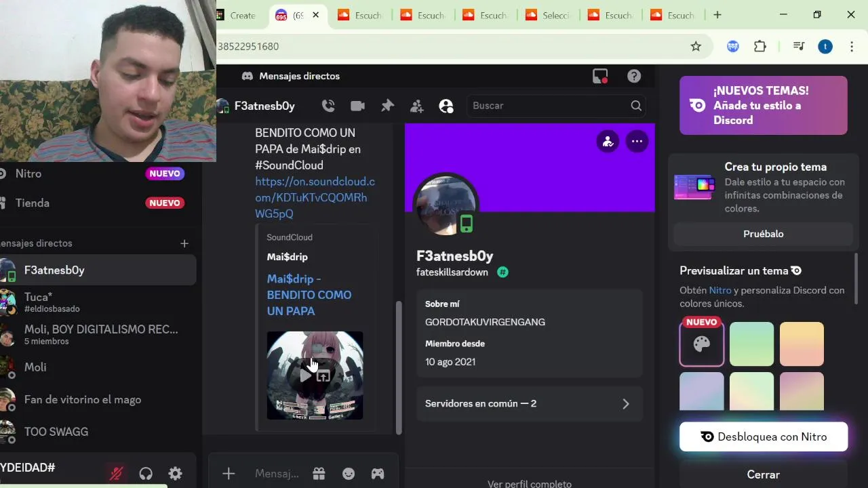Open the Moli, BOY DIGITALISMO group chat
This screenshot has width=868, height=488.
coord(98,335)
